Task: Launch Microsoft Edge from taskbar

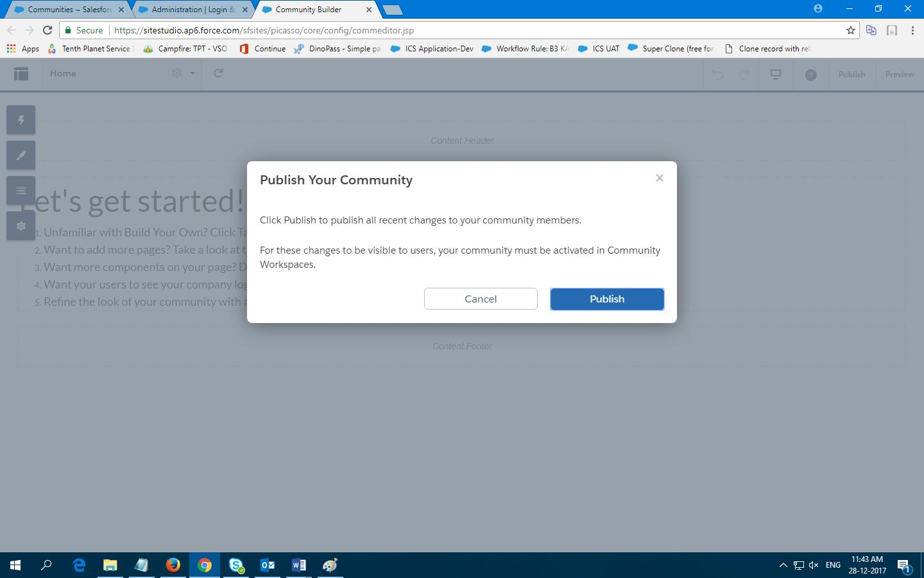Action: [x=79, y=565]
